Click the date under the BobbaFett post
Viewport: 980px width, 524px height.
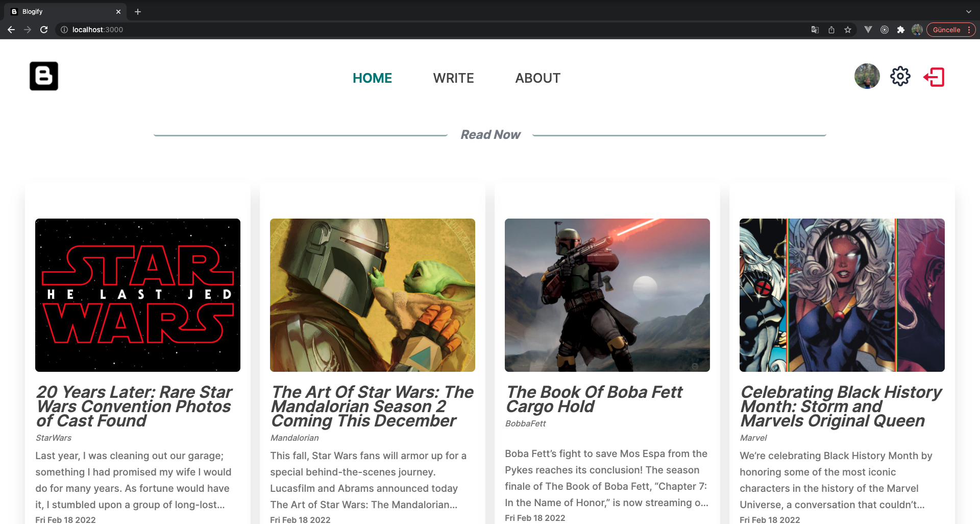535,518
